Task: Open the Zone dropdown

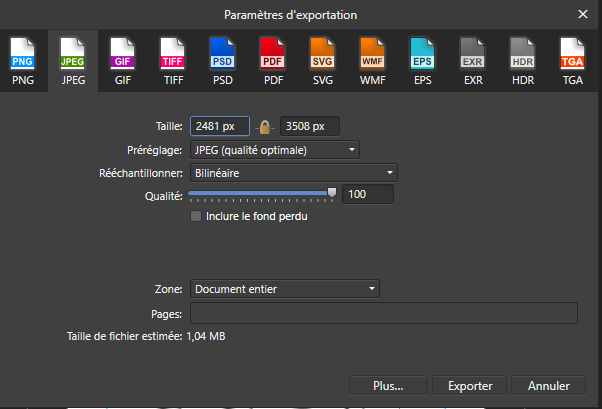Action: click(x=285, y=289)
